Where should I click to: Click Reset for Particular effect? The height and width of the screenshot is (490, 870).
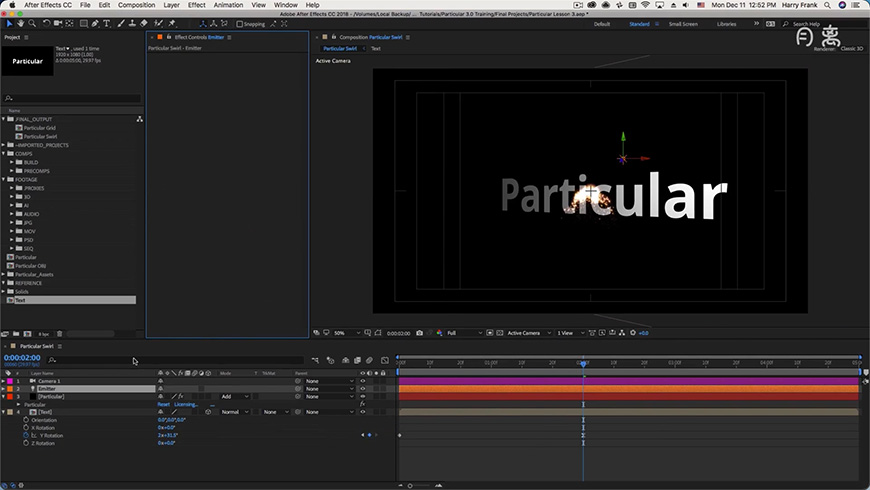click(x=163, y=405)
